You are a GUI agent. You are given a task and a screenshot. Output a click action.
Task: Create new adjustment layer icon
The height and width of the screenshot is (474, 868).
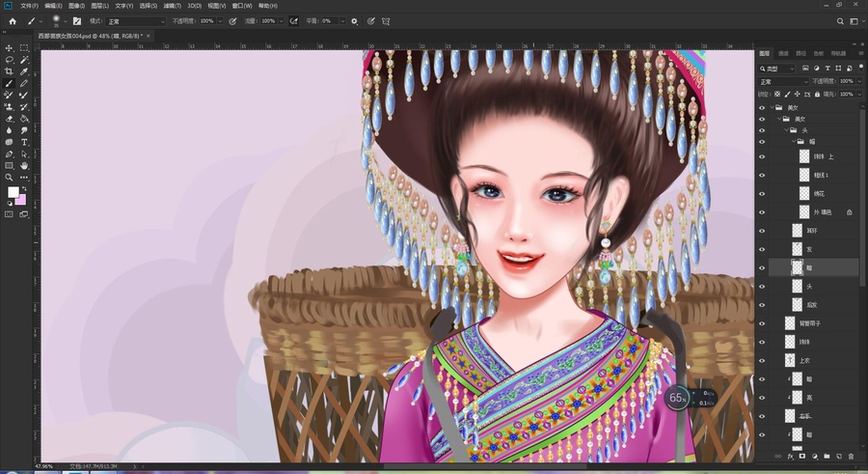(x=814, y=457)
